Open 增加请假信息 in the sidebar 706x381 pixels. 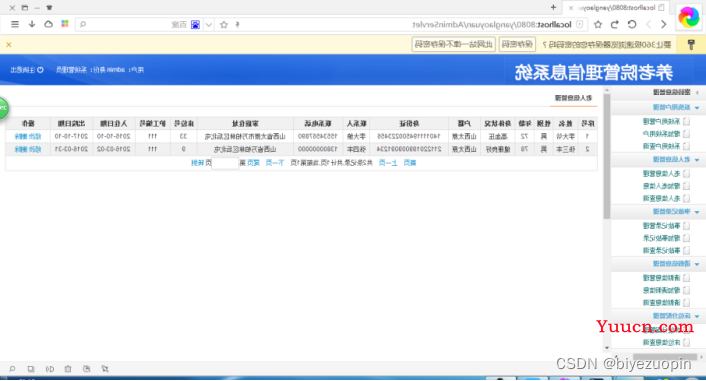click(x=661, y=290)
